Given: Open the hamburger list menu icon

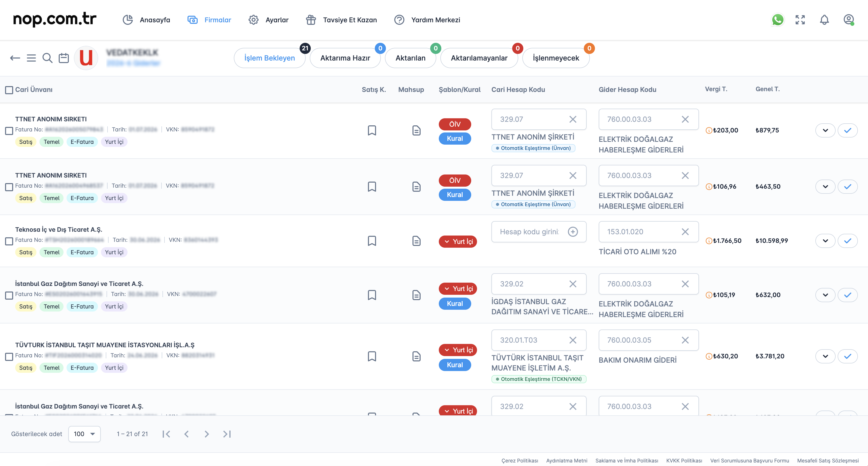Looking at the screenshot, I should pos(31,58).
